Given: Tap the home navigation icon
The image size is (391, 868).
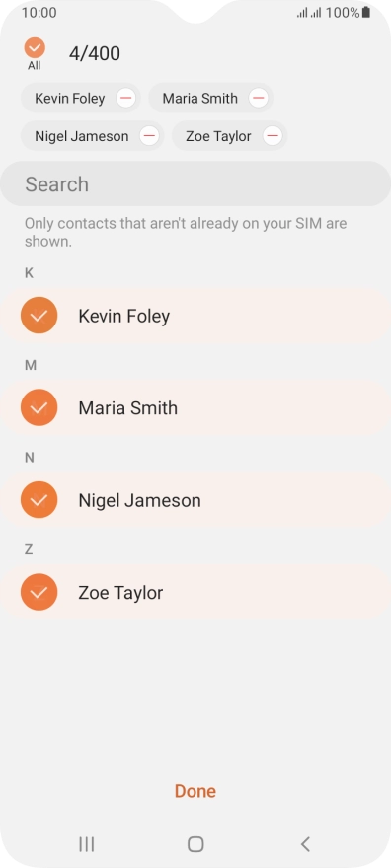Looking at the screenshot, I should tap(195, 844).
